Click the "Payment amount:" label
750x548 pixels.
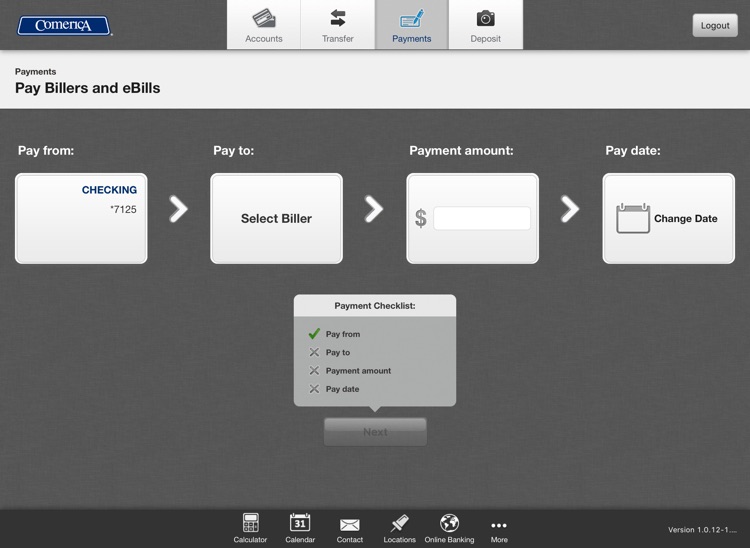tap(461, 151)
